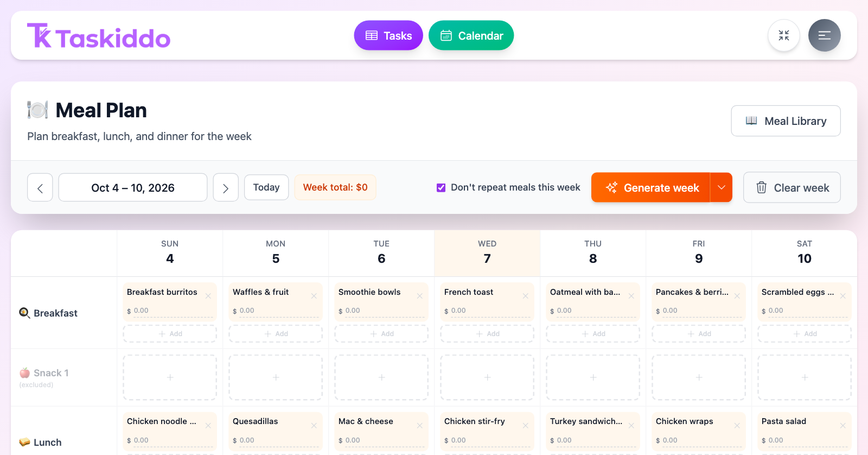Add another breakfast on Saturday
868x455 pixels.
pos(805,333)
